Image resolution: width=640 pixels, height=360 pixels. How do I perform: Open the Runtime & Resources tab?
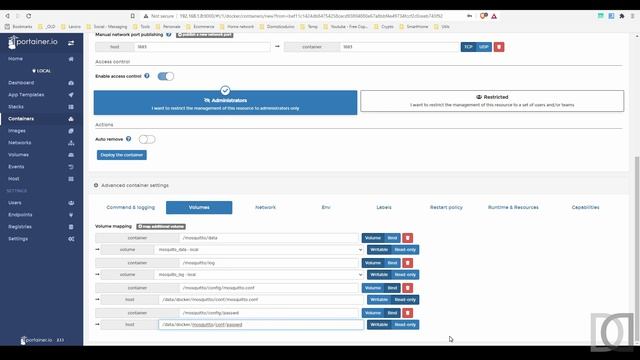tap(513, 207)
